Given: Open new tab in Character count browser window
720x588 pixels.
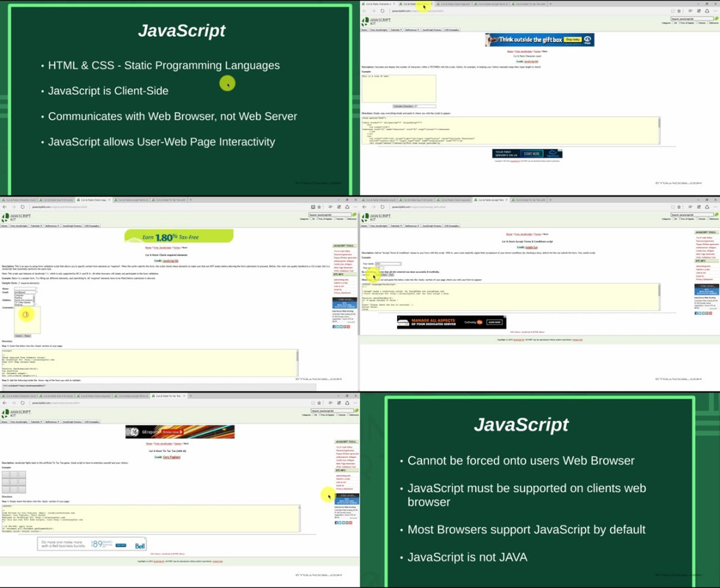Looking at the screenshot, I should pyautogui.click(x=551, y=4).
